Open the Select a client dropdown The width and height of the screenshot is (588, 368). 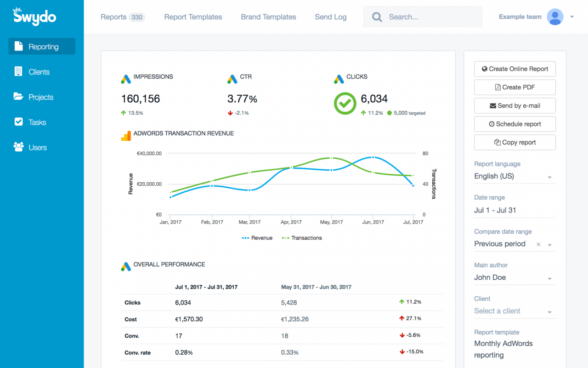pos(549,311)
